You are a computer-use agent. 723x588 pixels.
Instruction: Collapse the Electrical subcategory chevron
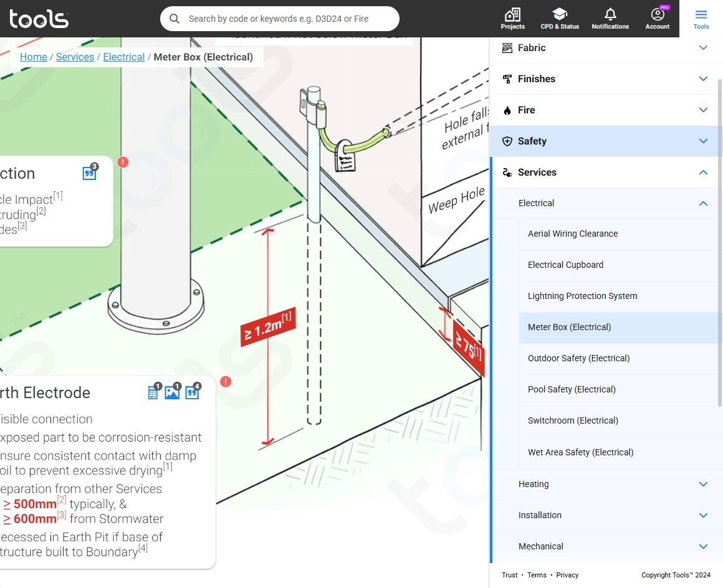click(x=703, y=203)
